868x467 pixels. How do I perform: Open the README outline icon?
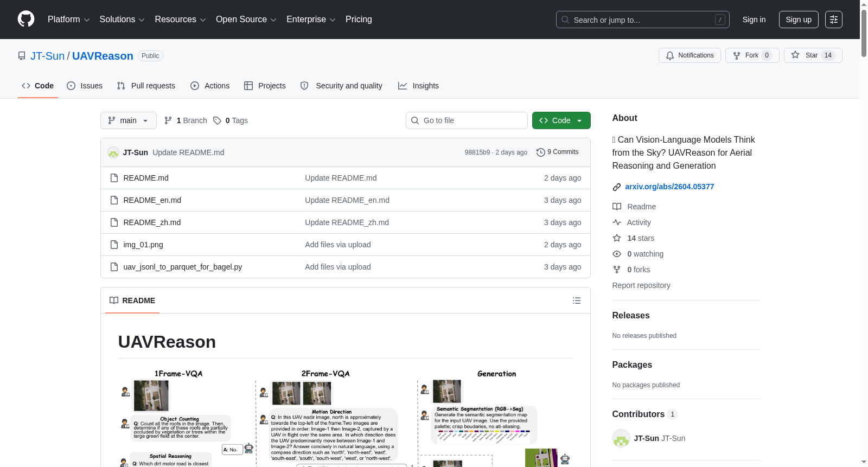tap(577, 300)
